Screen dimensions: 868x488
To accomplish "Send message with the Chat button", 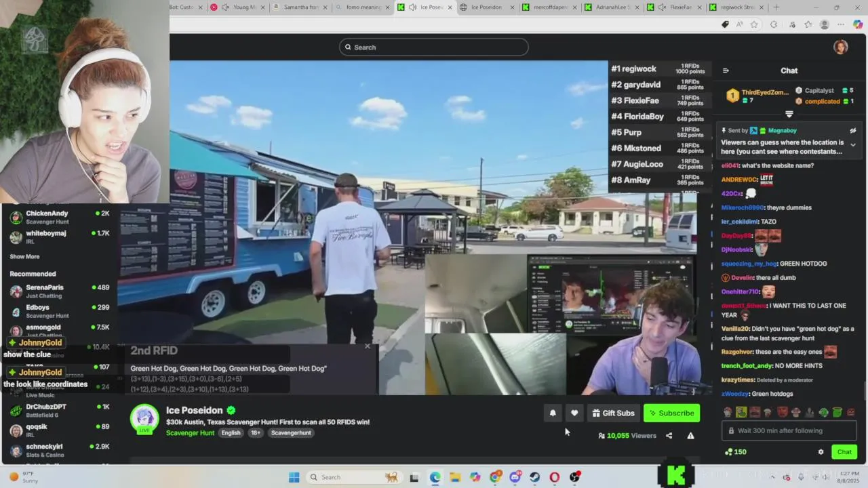I will pyautogui.click(x=844, y=452).
